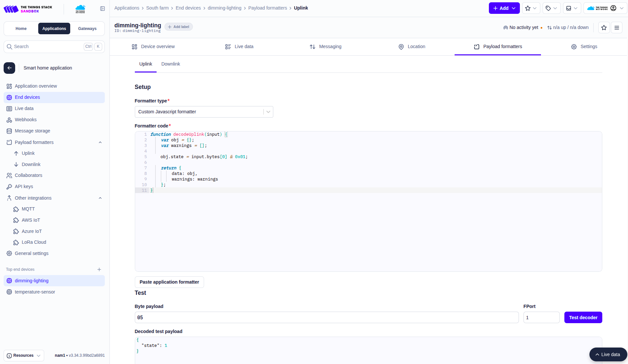Open the Live data device tab
The width and height of the screenshot is (628, 364).
coord(239,47)
